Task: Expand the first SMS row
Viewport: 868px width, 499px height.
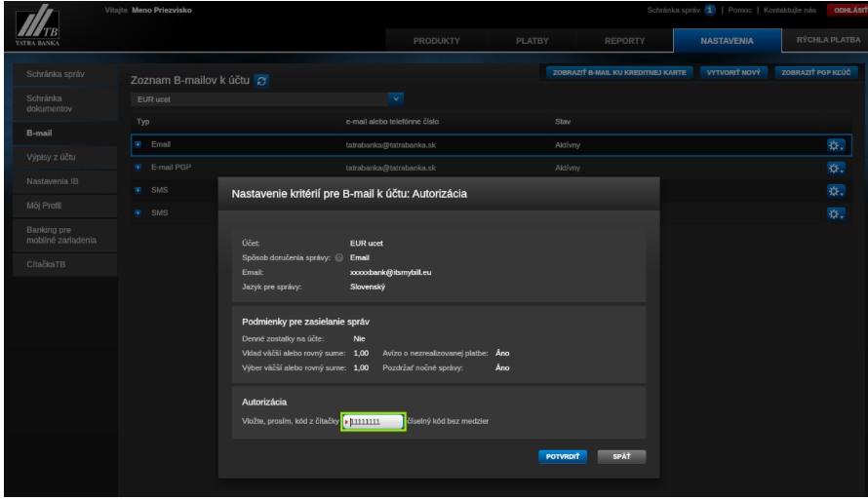Action: [138, 190]
